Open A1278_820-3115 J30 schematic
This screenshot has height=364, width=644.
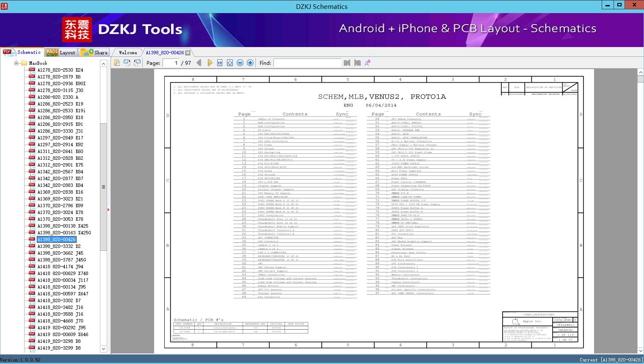60,90
